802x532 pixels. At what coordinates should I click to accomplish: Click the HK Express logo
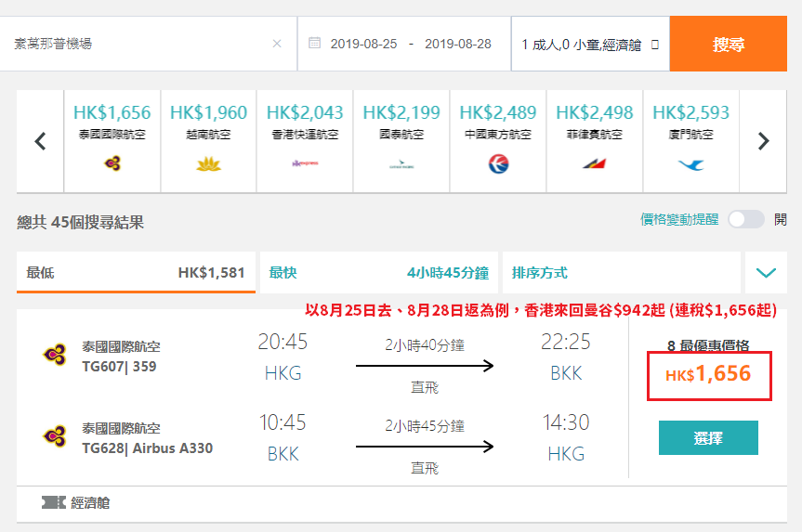tap(305, 163)
